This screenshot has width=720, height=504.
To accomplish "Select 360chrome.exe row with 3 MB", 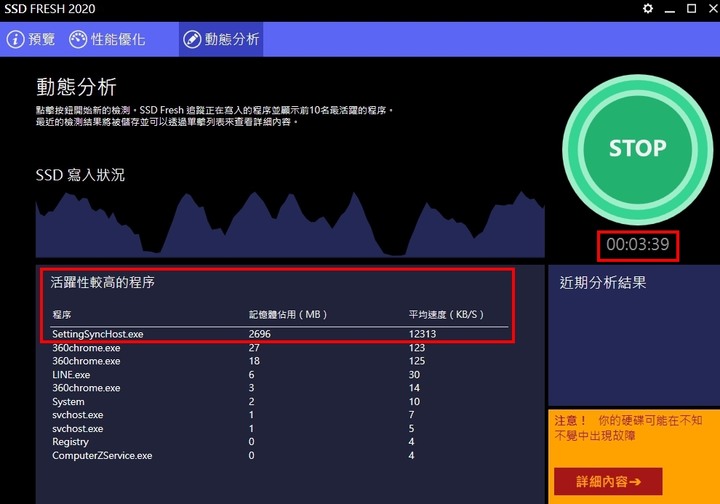I will [x=280, y=388].
